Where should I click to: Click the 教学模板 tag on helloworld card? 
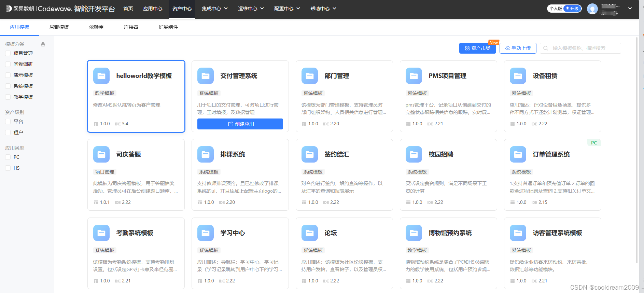pyautogui.click(x=105, y=93)
